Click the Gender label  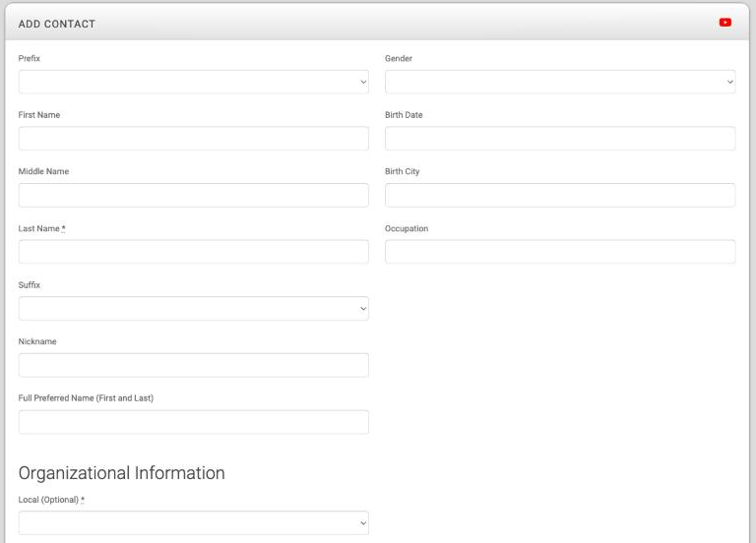tap(399, 58)
